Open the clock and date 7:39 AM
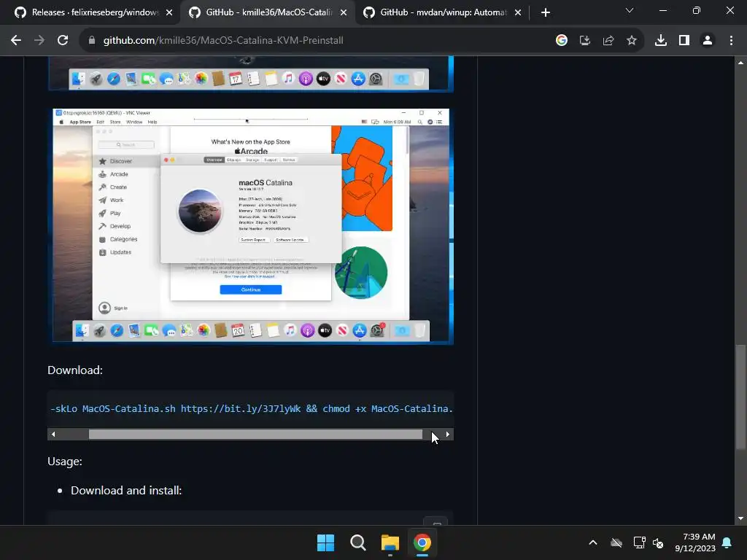This screenshot has height=560, width=747. click(x=694, y=542)
